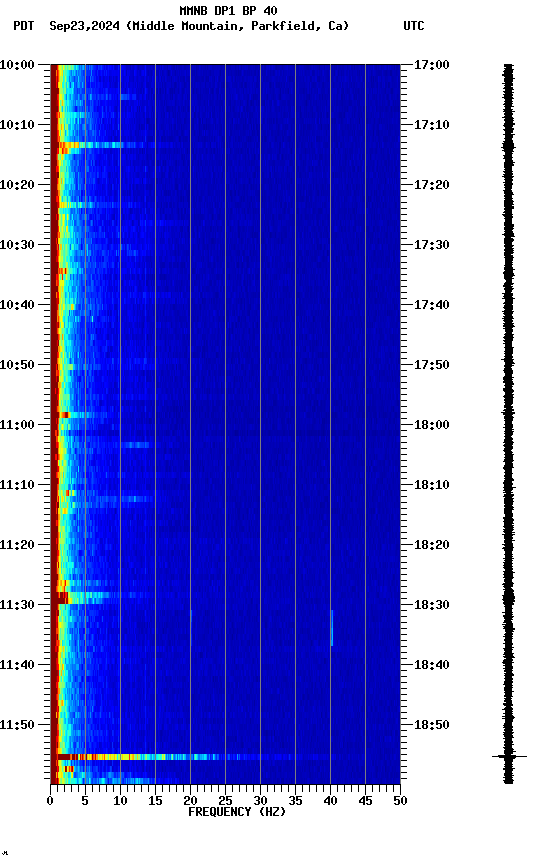
Task: Click the large spike on the seismogram trace
Action: pos(509,757)
